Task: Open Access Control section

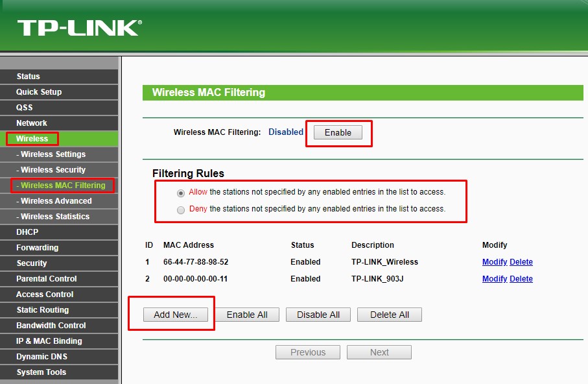Action: tap(59, 294)
